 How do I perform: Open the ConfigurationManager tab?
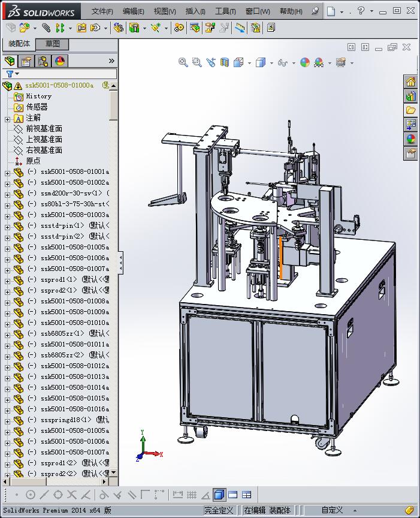43,61
